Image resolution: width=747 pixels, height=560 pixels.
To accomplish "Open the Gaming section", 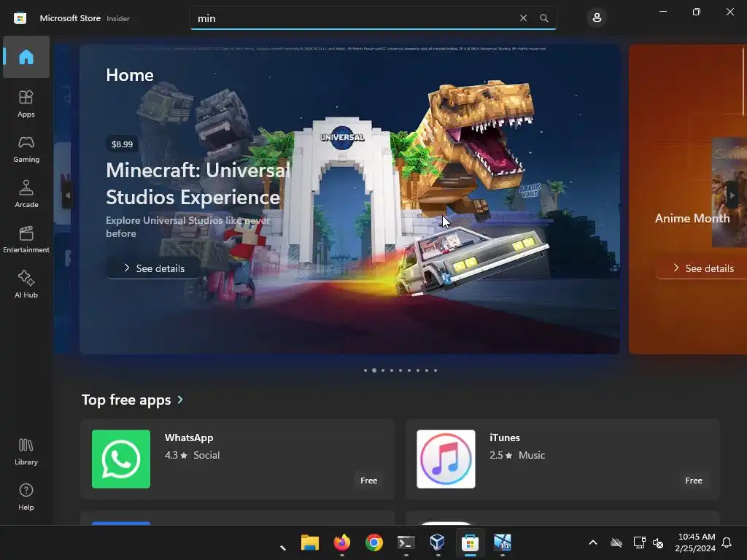I will click(x=26, y=149).
